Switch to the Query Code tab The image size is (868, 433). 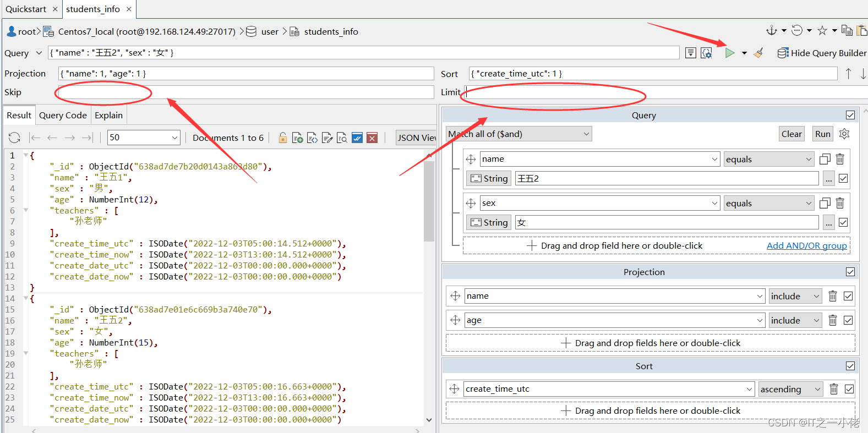[63, 115]
